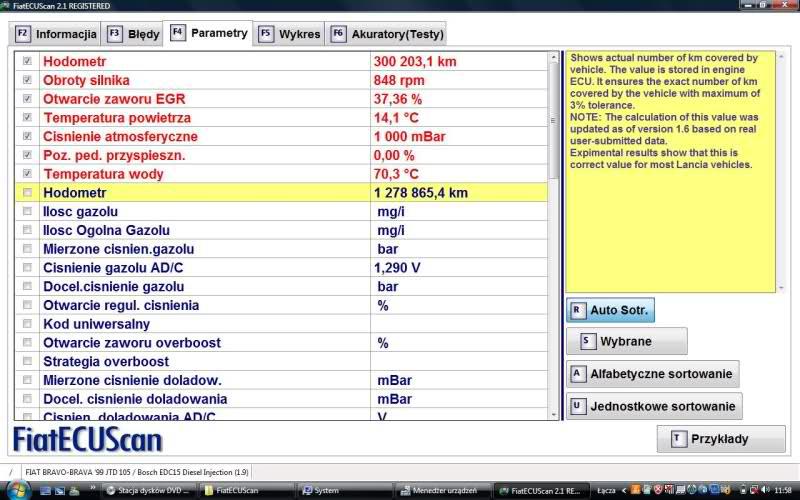Select Cisnienie gazolu AD/C row name
Screen dimensions: 800x500
(113, 268)
